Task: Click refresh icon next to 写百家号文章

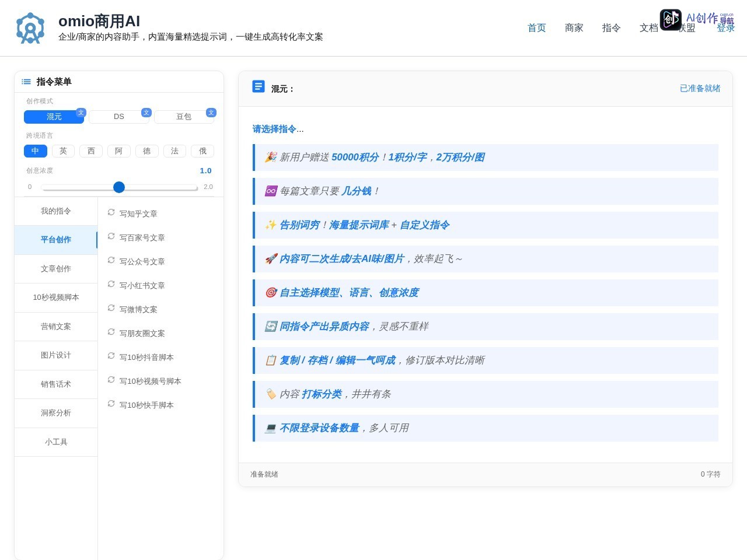Action: pos(111,236)
